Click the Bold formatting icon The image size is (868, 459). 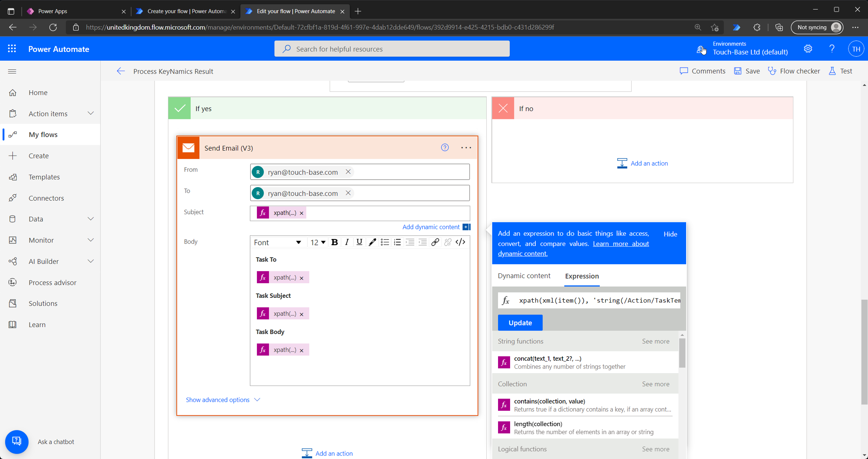point(334,242)
